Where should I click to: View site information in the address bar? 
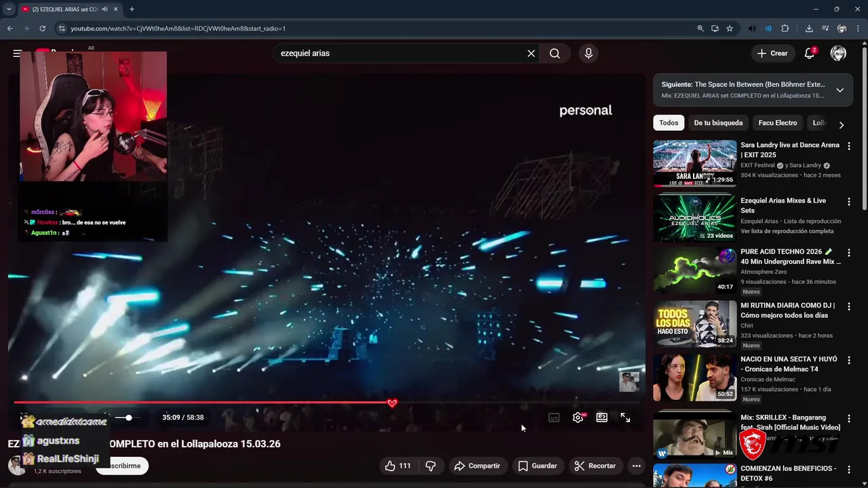pyautogui.click(x=62, y=28)
